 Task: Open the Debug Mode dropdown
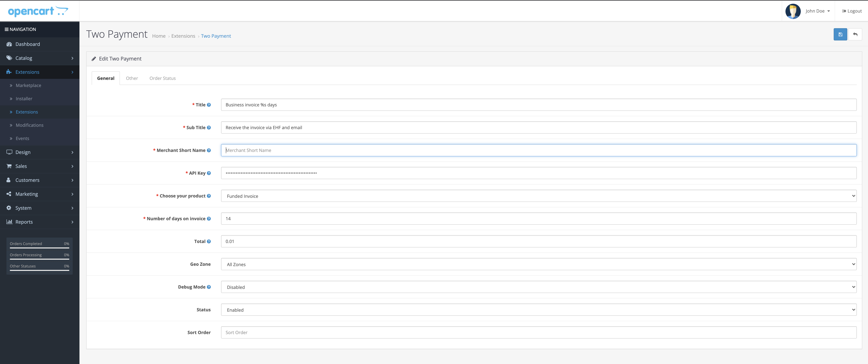pos(538,287)
